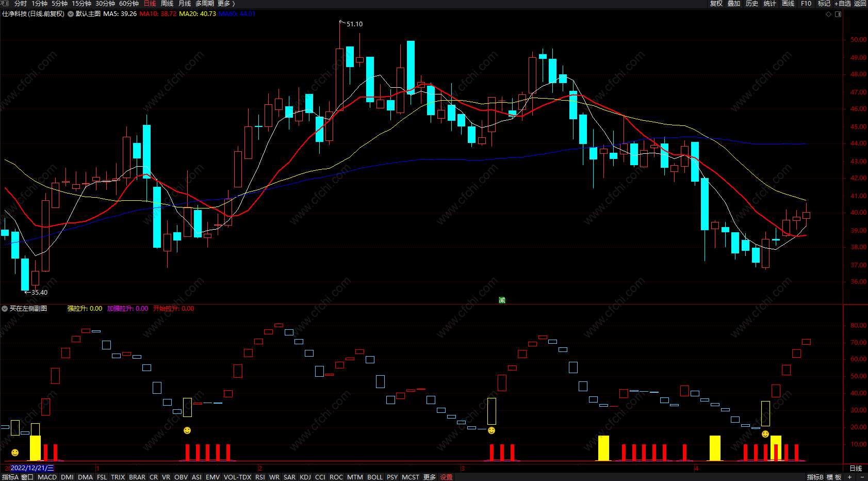868x481 pixels.
Task: Expand 更多 indicators in bottom bar
Action: (x=430, y=477)
